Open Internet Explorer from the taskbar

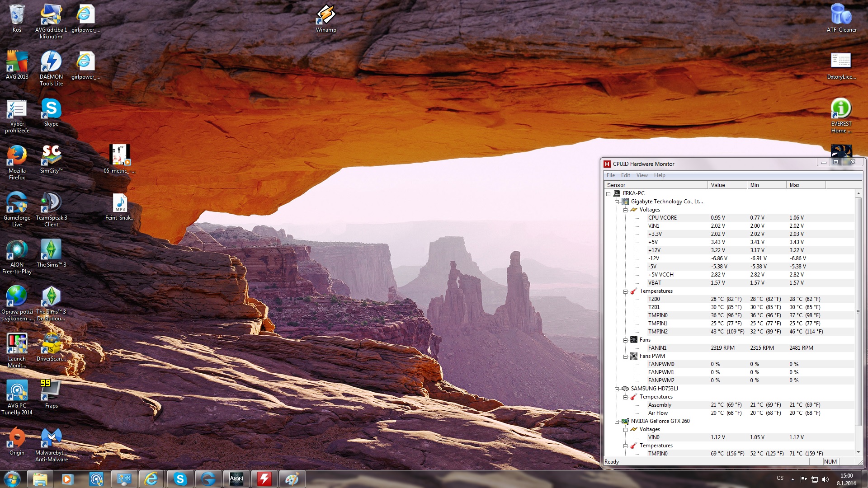[x=151, y=479]
